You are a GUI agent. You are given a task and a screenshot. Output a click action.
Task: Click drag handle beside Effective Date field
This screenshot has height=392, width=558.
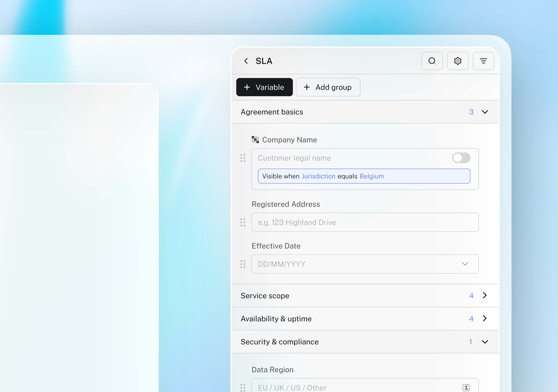pyautogui.click(x=243, y=264)
